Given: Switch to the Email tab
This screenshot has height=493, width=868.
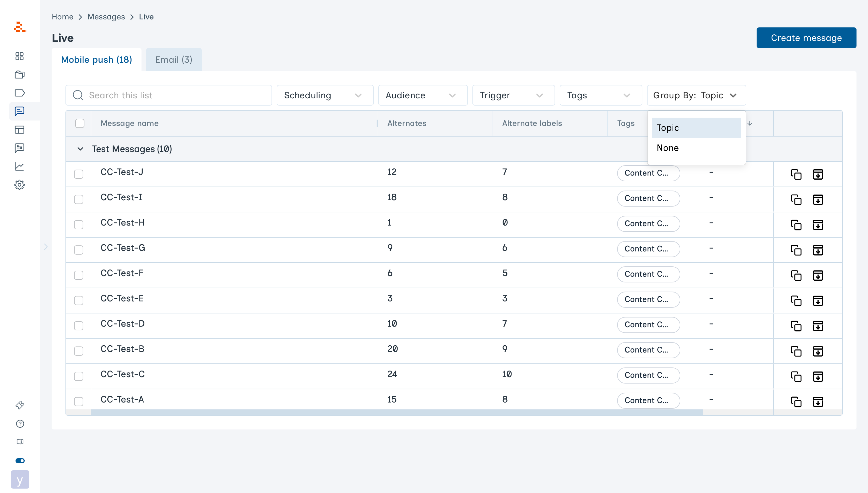Looking at the screenshot, I should click(173, 60).
